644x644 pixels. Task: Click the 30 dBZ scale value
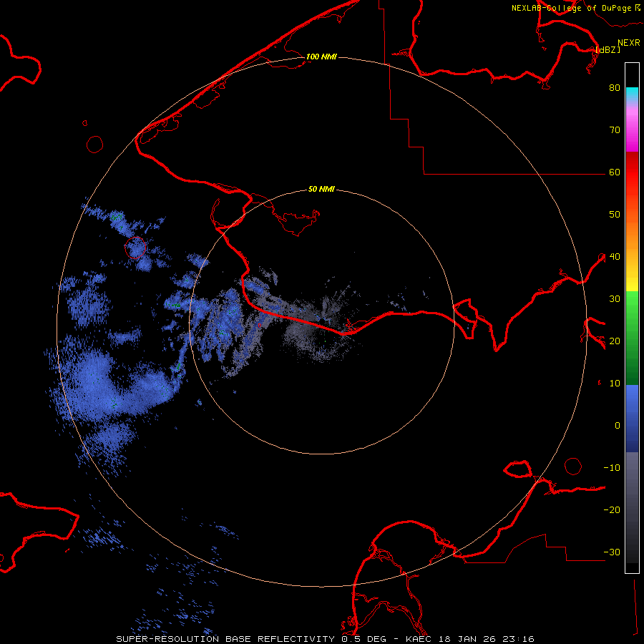[x=615, y=299]
